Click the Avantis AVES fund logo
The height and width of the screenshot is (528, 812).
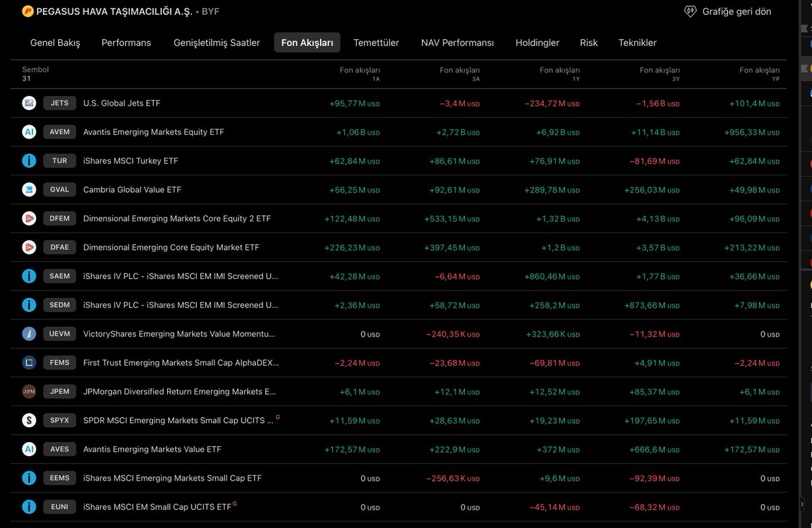coord(28,449)
